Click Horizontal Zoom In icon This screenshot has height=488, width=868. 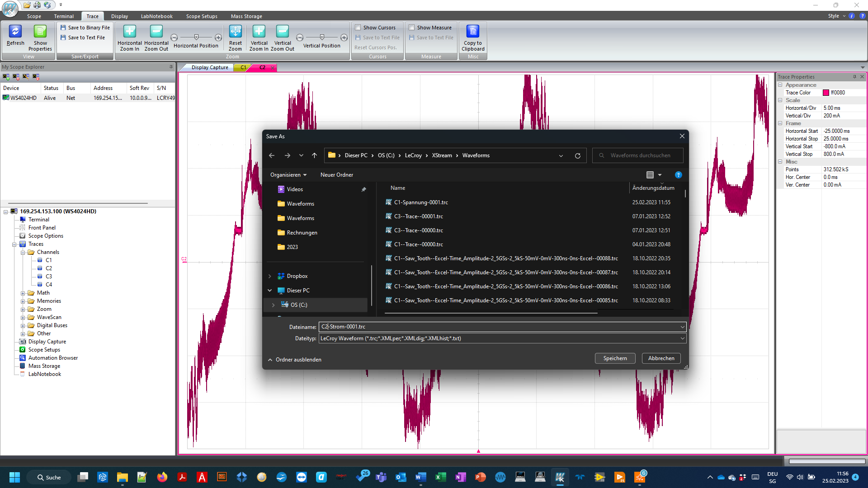(130, 32)
